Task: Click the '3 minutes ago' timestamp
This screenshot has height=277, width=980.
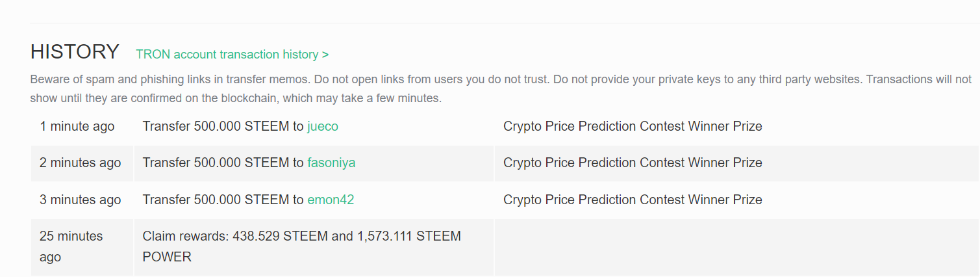Action: click(80, 200)
